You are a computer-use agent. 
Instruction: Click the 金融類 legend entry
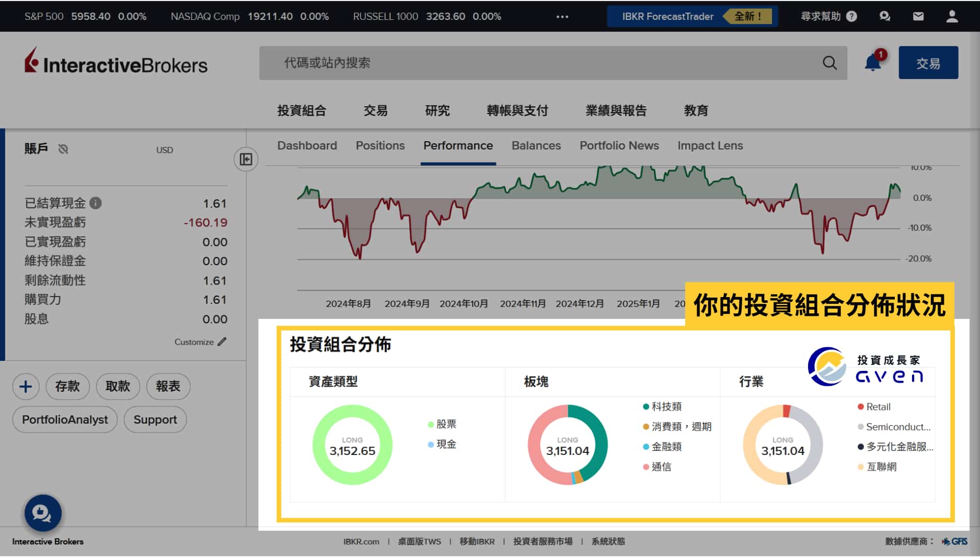(x=662, y=447)
